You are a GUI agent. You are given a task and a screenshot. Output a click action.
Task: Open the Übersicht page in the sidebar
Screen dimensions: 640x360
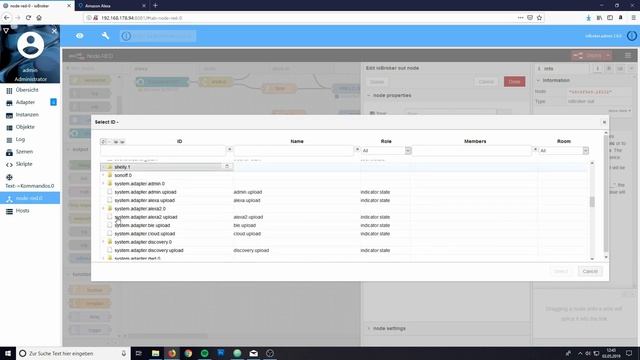(x=27, y=90)
